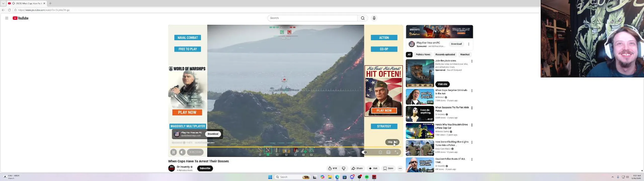Viewport: 644px width, 181px height.
Task: Open options for Flashing Blue Lights video
Action: [x=472, y=142]
